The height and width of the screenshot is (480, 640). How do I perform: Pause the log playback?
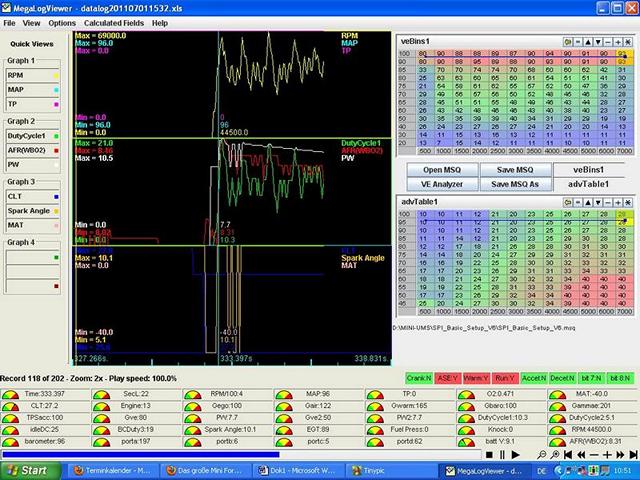(502, 455)
